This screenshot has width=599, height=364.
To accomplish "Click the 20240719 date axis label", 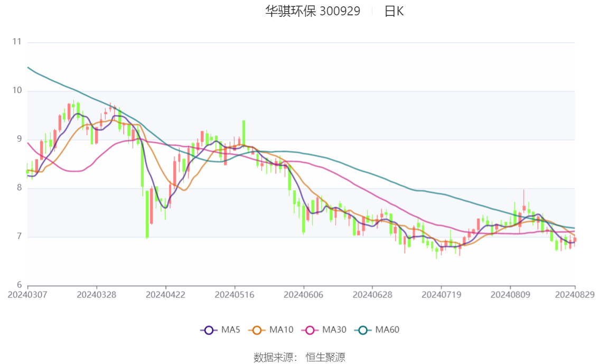I will click(441, 295).
